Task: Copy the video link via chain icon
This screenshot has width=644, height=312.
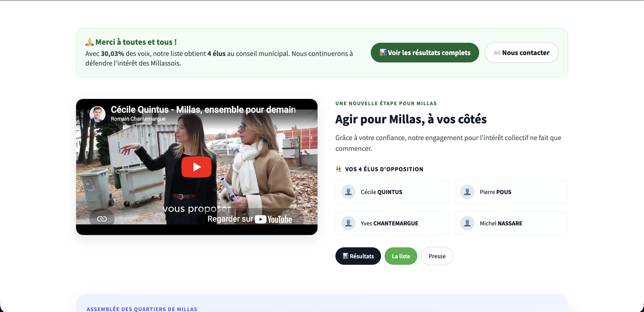Action: pyautogui.click(x=102, y=219)
